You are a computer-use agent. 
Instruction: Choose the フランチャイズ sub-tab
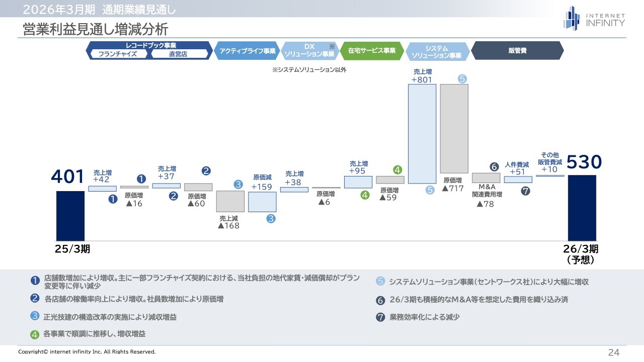point(118,54)
